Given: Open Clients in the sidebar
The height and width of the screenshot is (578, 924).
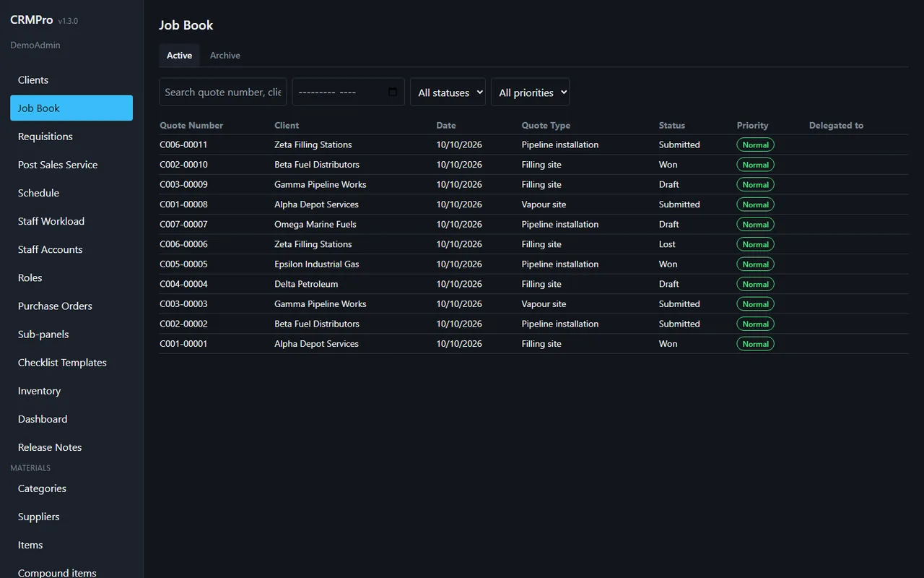Looking at the screenshot, I should tap(71, 80).
